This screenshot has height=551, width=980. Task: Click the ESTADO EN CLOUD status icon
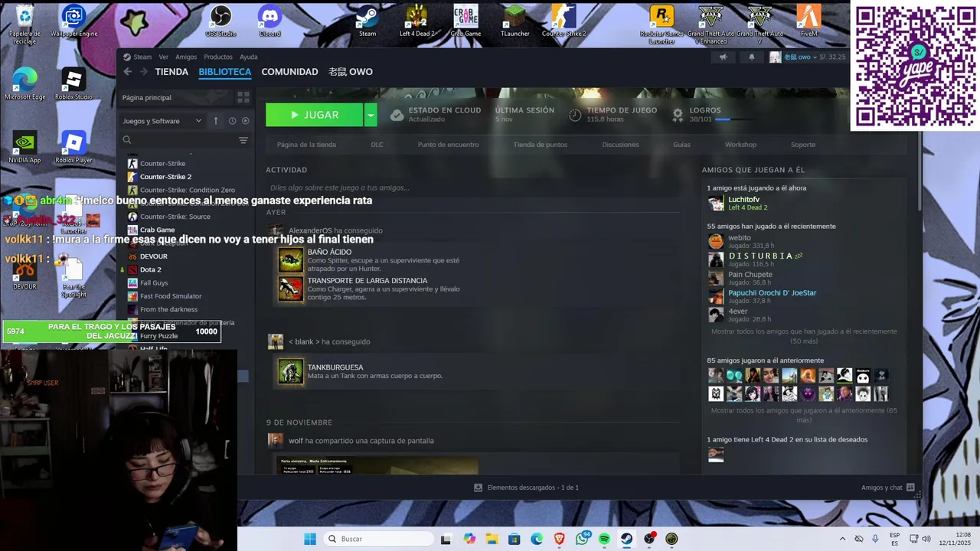click(x=397, y=115)
